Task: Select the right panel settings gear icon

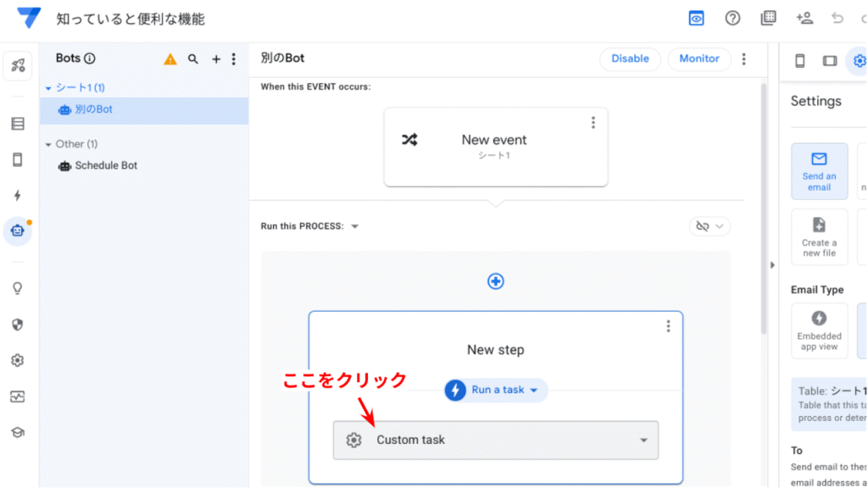Action: coord(859,60)
